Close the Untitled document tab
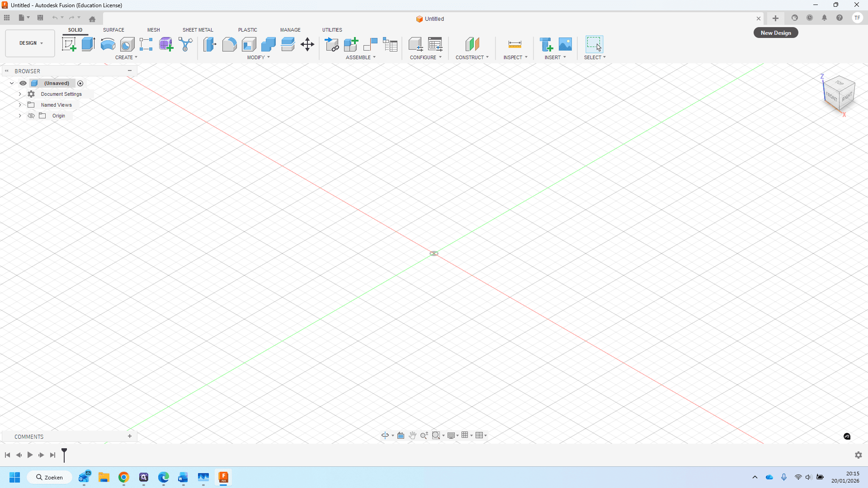Image resolution: width=868 pixels, height=488 pixels. point(759,19)
